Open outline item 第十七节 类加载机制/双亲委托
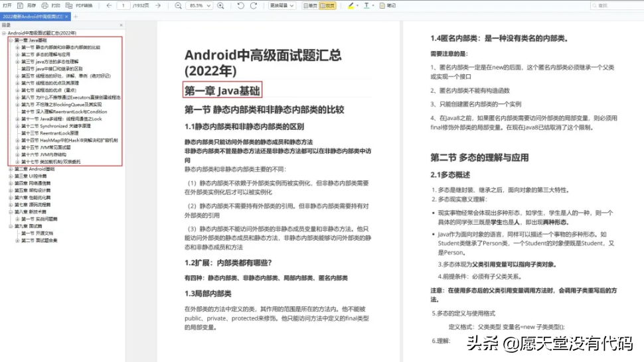Screen dimensions: 644x362 (51, 162)
